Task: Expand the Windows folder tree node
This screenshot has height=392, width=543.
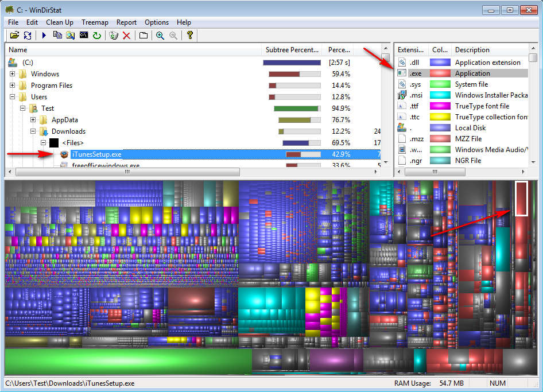Action: (x=13, y=74)
